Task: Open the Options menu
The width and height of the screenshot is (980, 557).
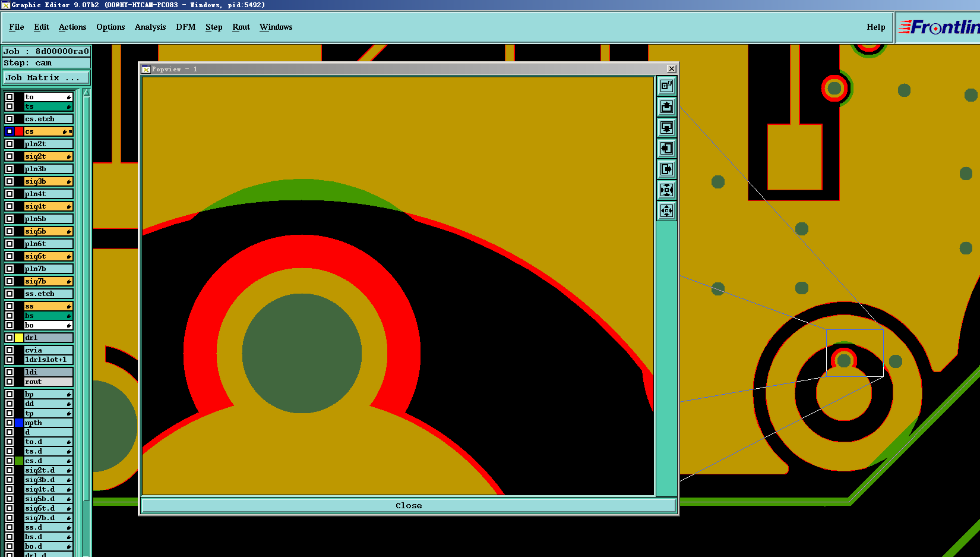Action: click(110, 27)
